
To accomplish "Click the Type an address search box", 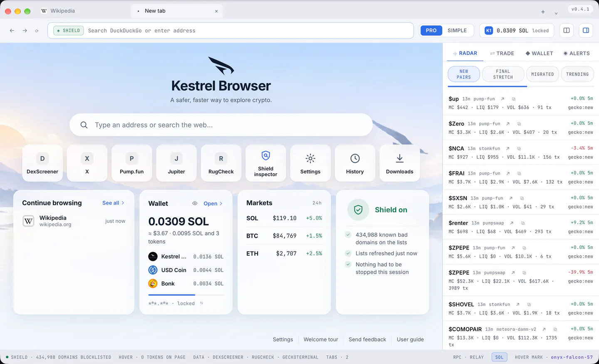I will pos(221,125).
